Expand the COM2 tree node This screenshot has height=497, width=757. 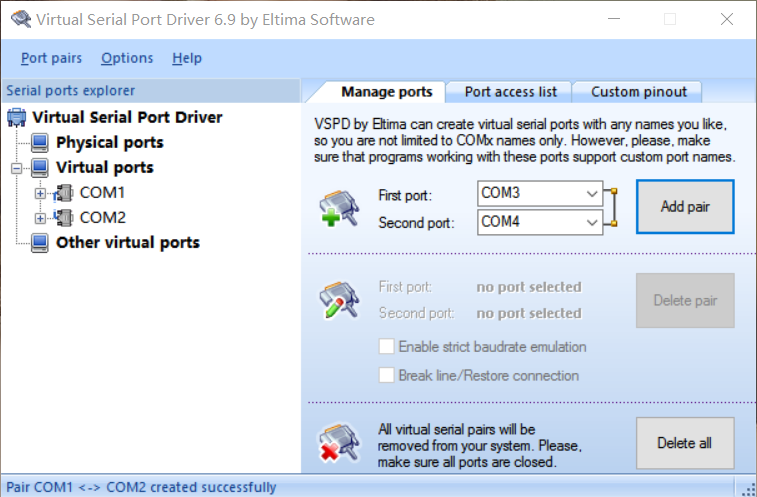40,219
